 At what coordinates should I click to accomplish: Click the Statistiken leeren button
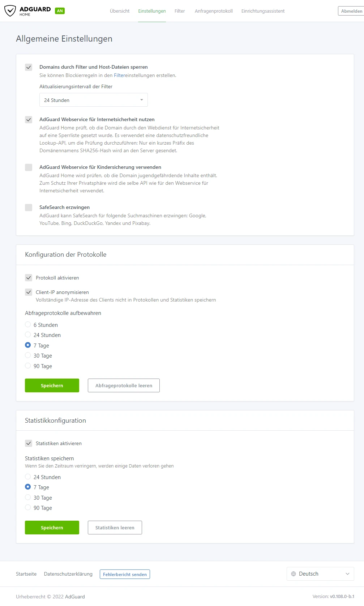115,528
